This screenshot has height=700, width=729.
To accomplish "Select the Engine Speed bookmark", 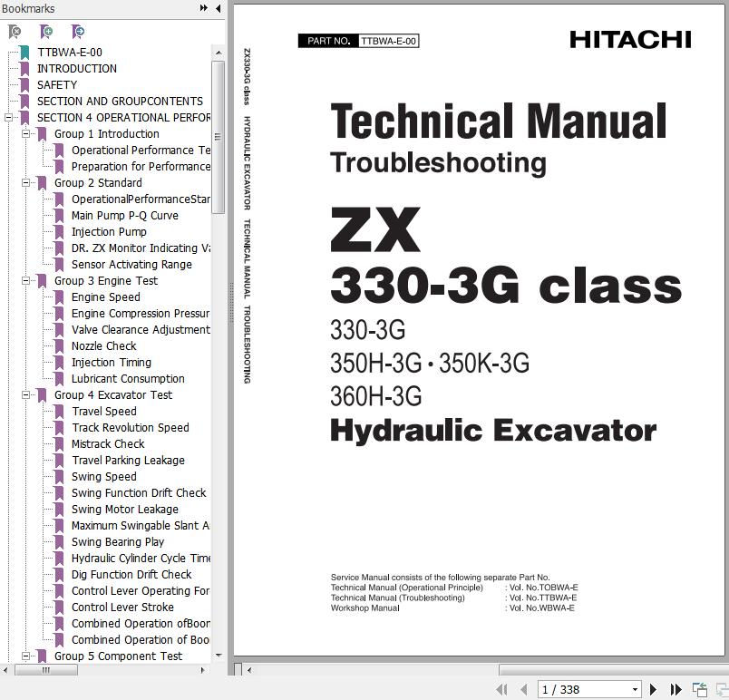I will click(105, 297).
